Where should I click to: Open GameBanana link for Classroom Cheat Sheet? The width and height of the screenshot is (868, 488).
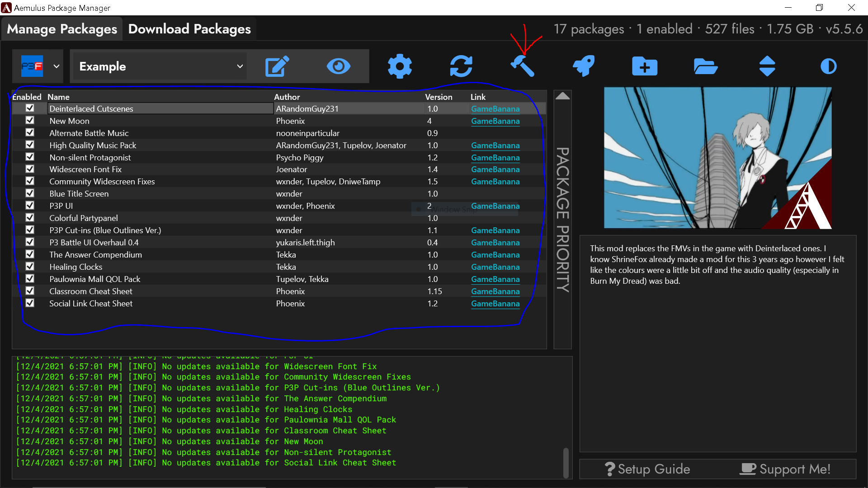(495, 291)
